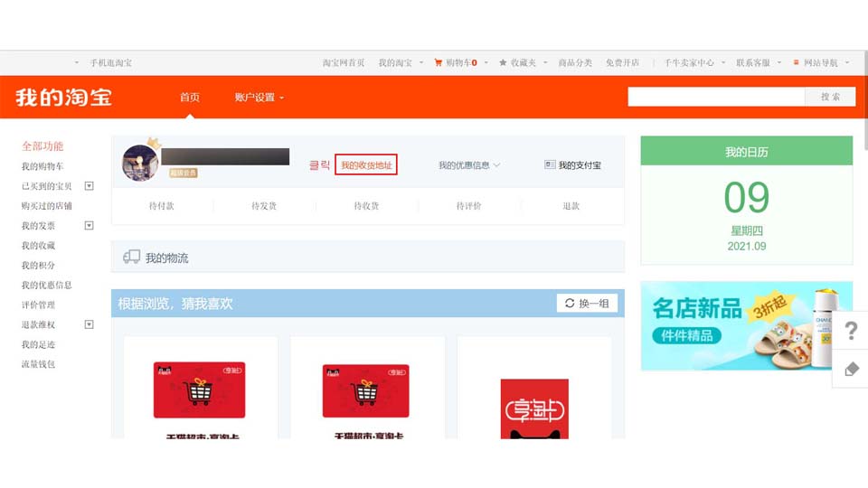Screen dimensions: 868x488
Task: Click the member level badge under username
Action: [x=184, y=173]
